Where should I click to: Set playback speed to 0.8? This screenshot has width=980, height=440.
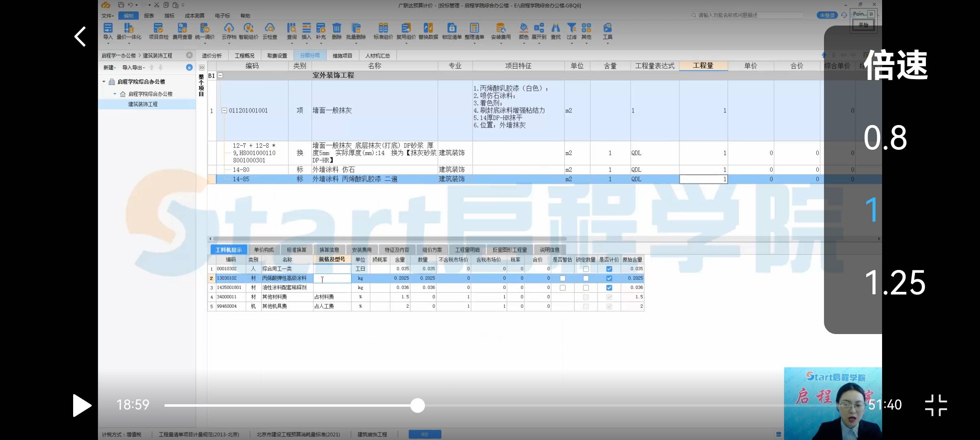[885, 138]
